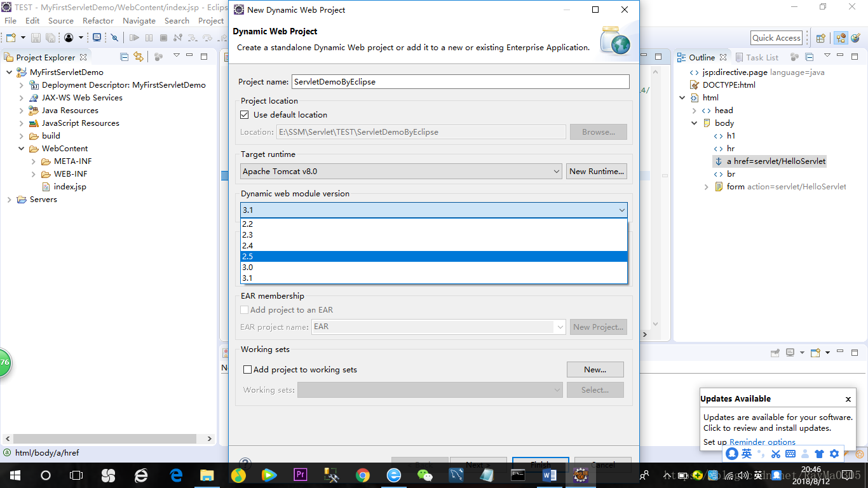
Task: Toggle Link with Editor in Project Explorer
Action: tap(139, 57)
